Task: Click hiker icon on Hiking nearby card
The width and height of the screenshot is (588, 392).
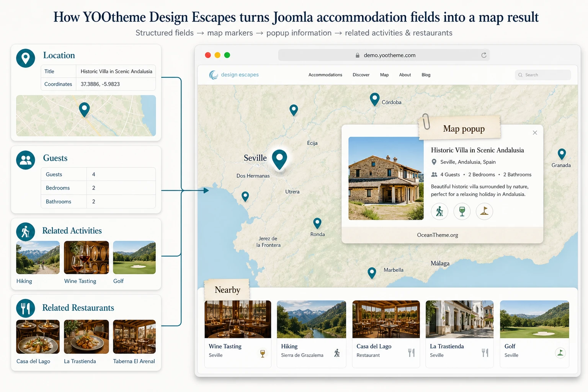Action: [x=337, y=353]
